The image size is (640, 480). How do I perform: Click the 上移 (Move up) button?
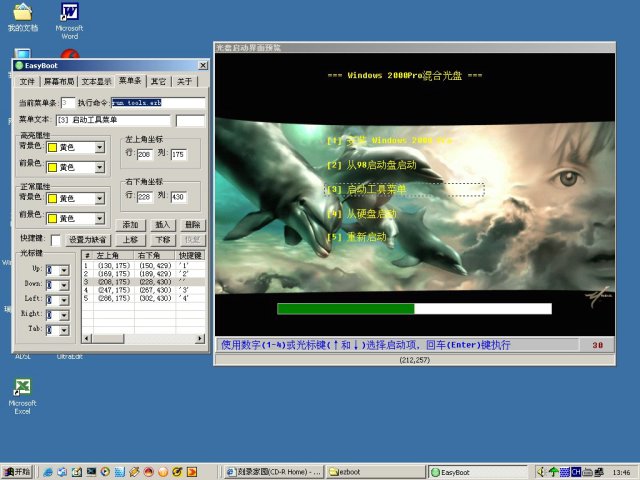[x=130, y=240]
